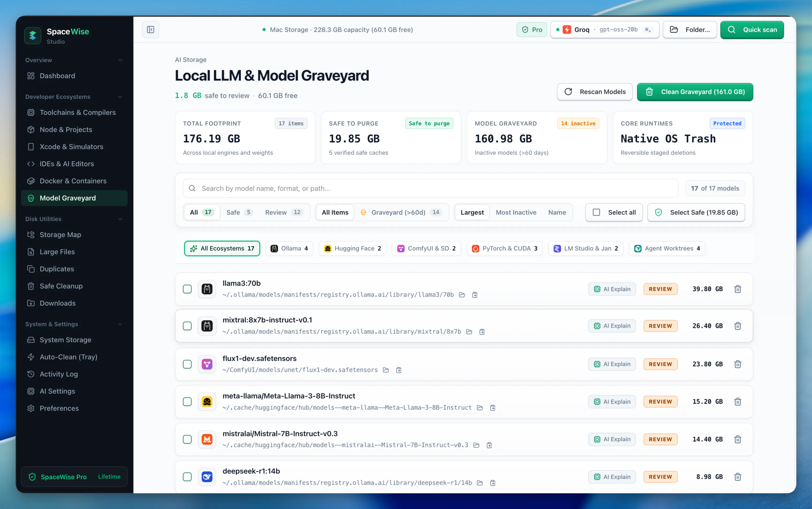Screen dimensions: 812x509
Task: Tick mixtral:8x7b-instruct-v0.1 checkbox
Action: 187,326
